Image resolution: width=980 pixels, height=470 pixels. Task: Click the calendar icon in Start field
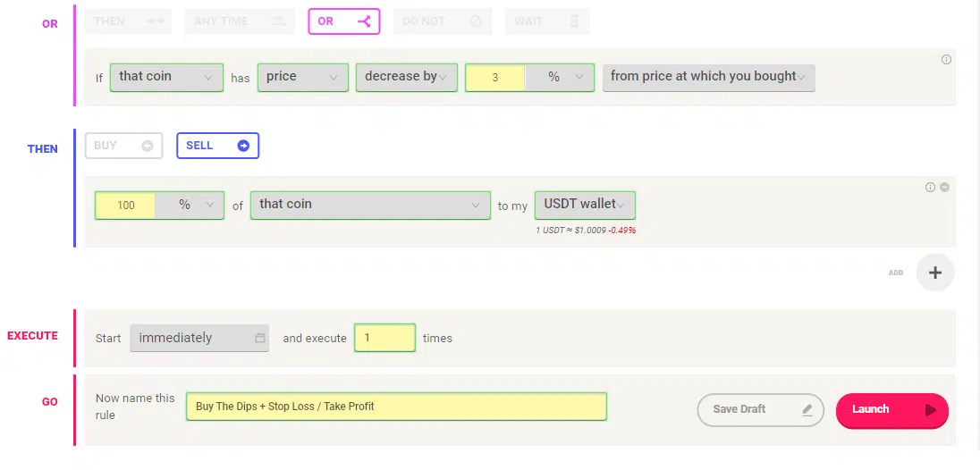(x=260, y=338)
